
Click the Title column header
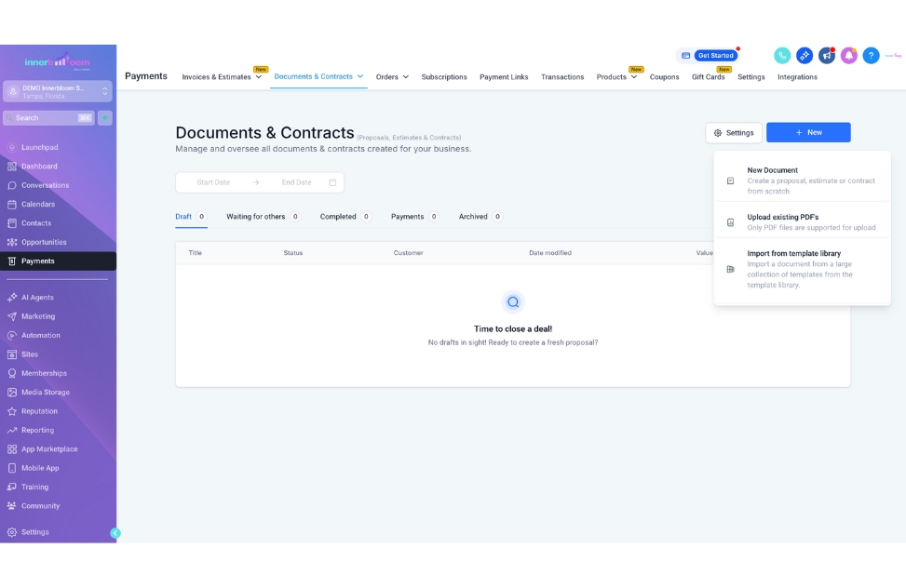click(x=195, y=253)
